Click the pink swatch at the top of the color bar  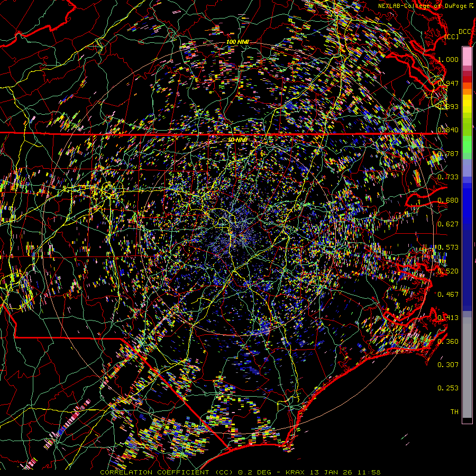point(467,56)
